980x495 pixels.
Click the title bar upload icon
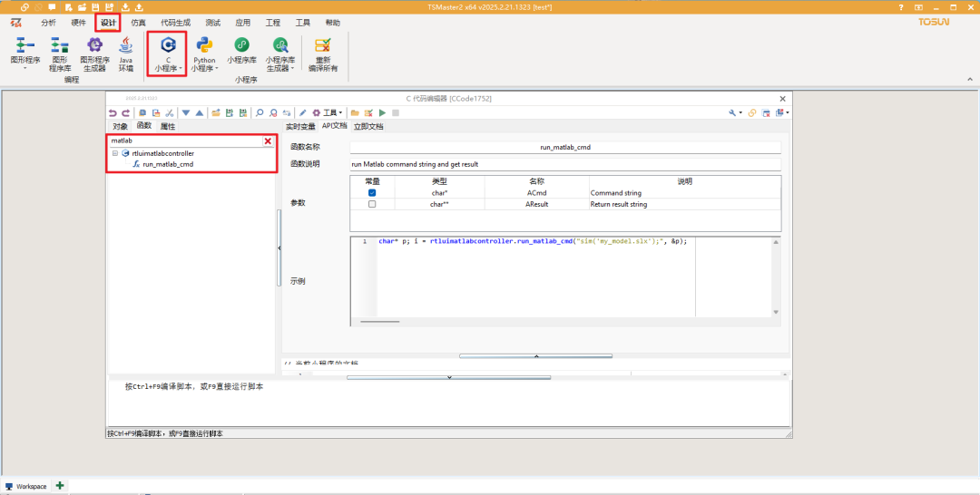(139, 7)
